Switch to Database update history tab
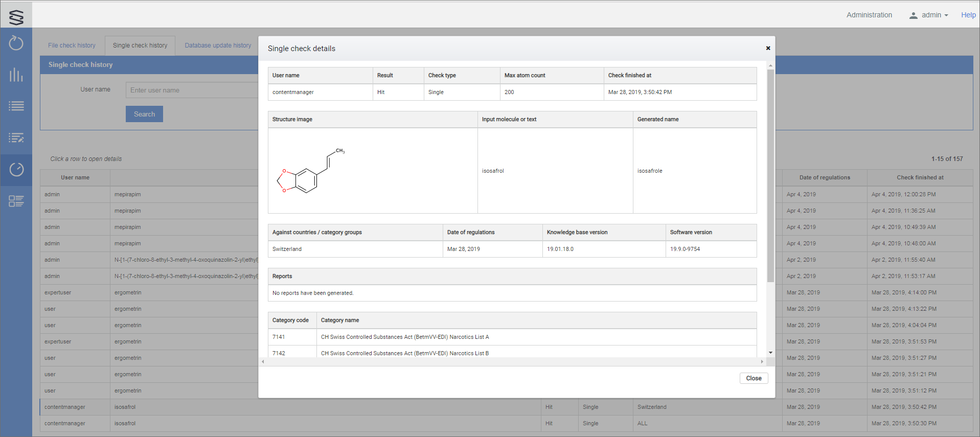Image resolution: width=980 pixels, height=437 pixels. point(218,45)
